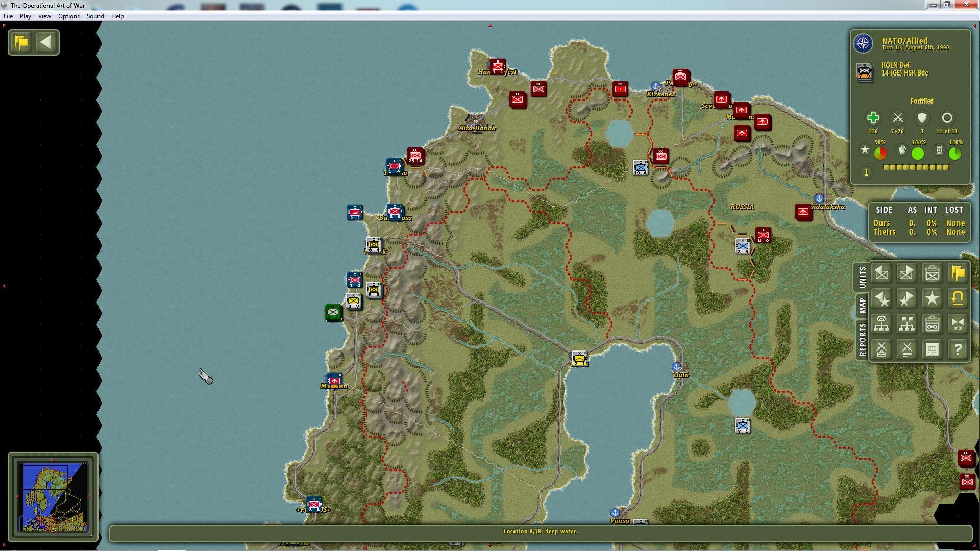Open the Help menu
The width and height of the screenshot is (980, 551).
click(117, 16)
